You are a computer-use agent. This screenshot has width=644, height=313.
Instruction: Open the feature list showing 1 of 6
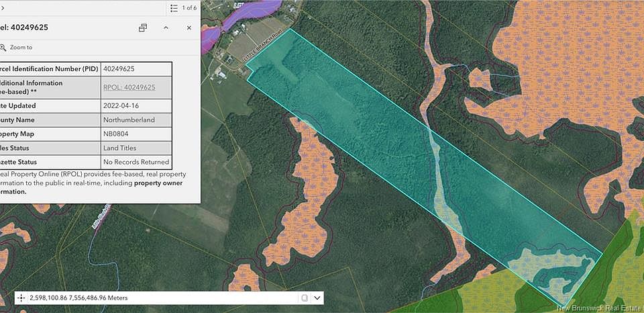click(182, 7)
